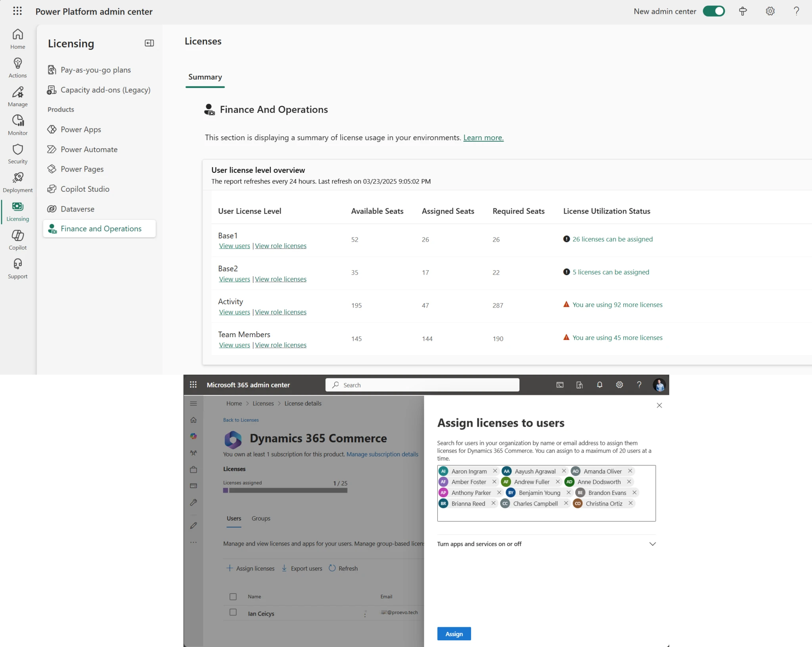The image size is (812, 647).
Task: Open Security in left rail
Action: pos(17,154)
